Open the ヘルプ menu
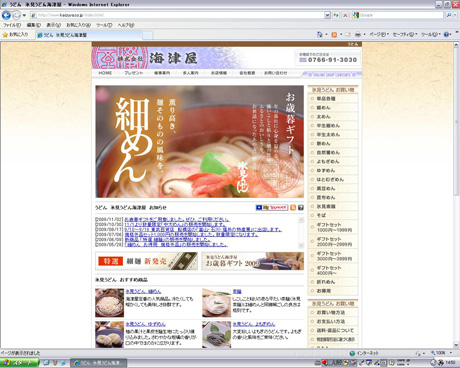The width and height of the screenshot is (460, 368). pos(126,25)
